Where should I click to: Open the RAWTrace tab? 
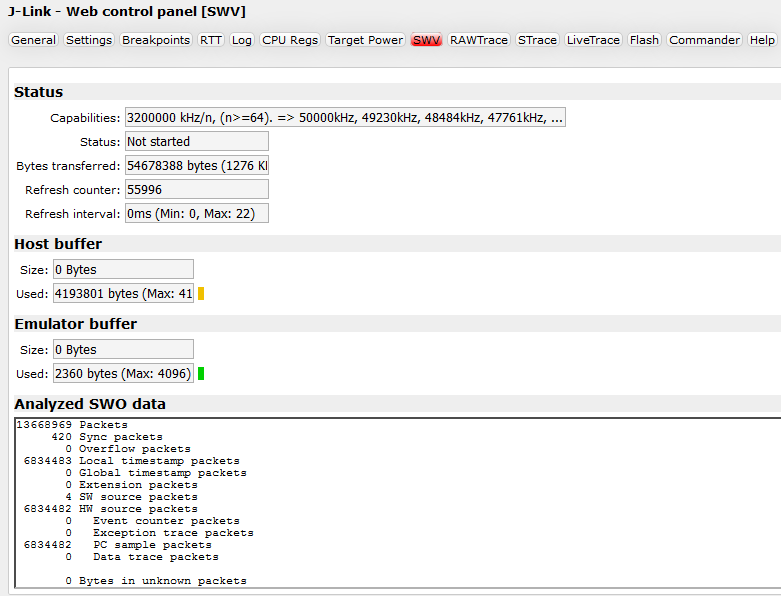tap(479, 40)
